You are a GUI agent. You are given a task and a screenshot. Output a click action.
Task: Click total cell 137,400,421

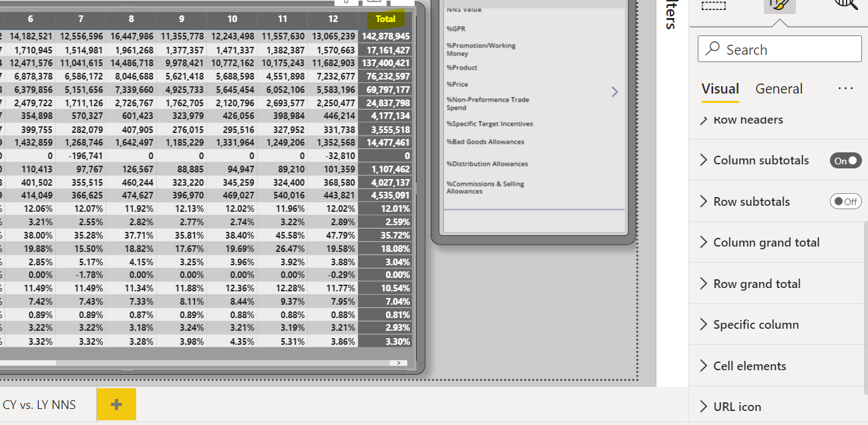click(385, 63)
